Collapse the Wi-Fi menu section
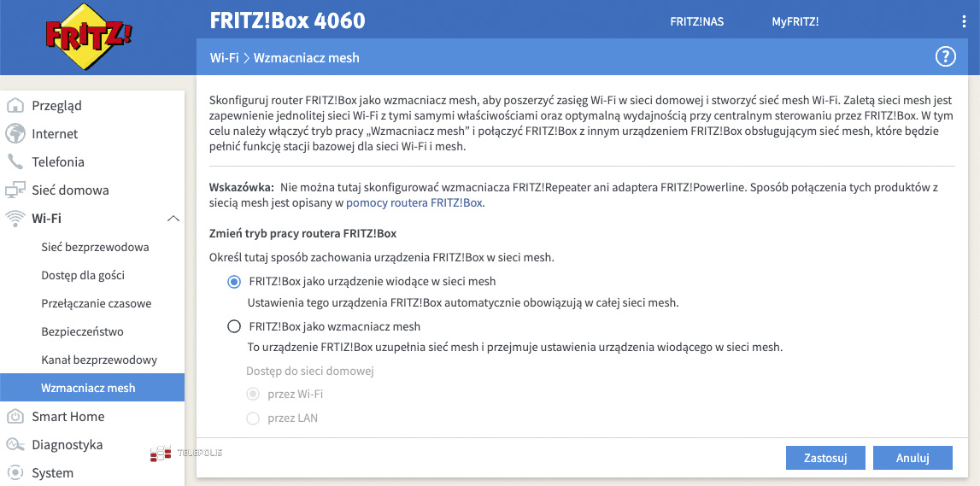The height and width of the screenshot is (486, 980). (173, 219)
